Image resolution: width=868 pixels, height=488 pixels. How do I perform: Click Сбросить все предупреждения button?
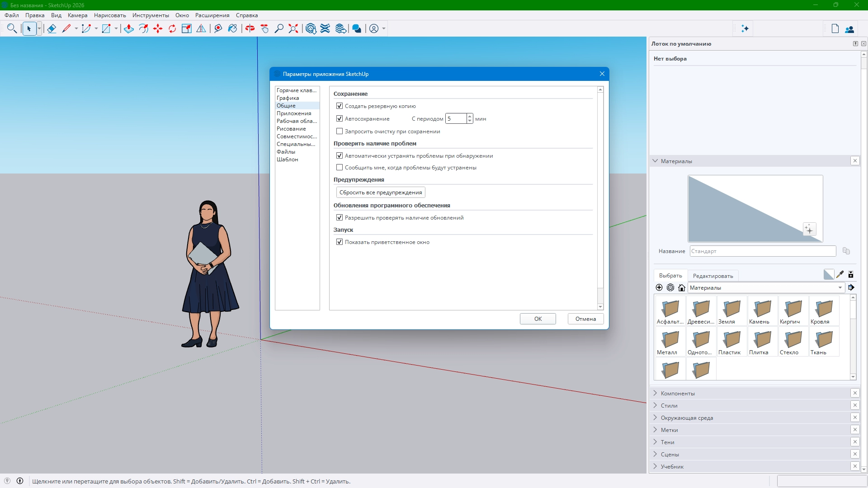coord(381,192)
